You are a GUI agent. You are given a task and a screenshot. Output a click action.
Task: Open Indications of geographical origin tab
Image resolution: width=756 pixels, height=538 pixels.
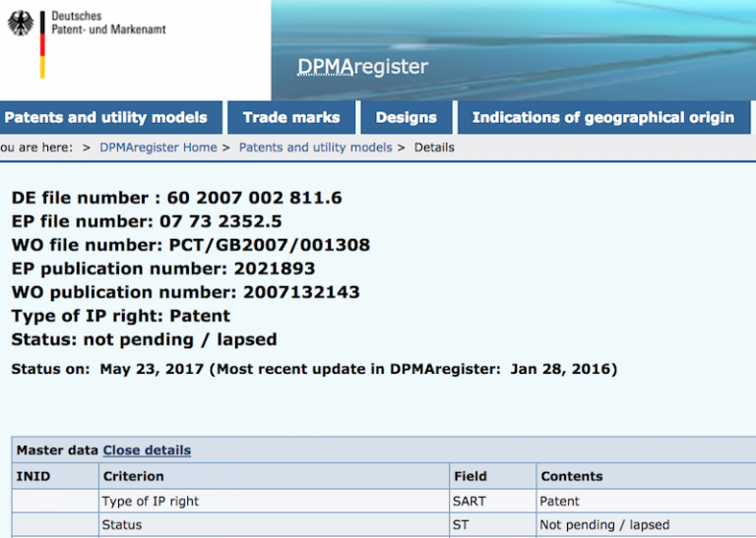click(603, 117)
